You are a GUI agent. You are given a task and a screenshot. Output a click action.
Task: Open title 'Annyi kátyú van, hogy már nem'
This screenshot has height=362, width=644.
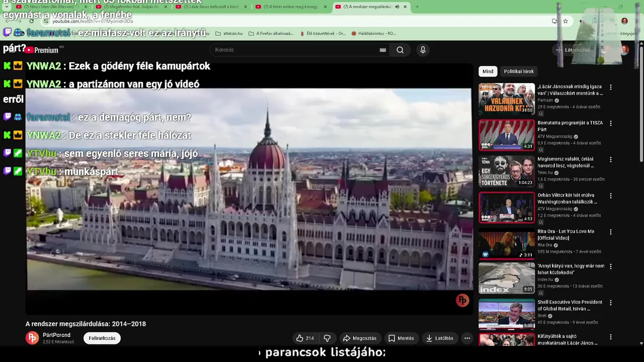(x=571, y=269)
